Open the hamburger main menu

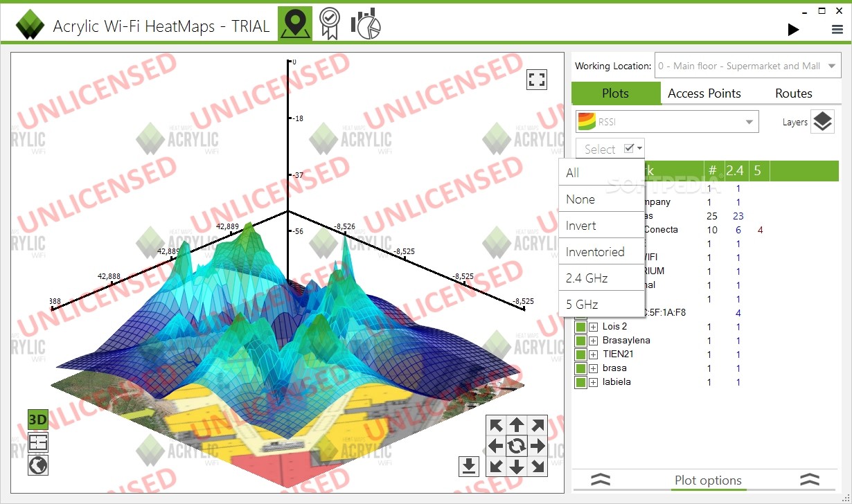coord(837,29)
